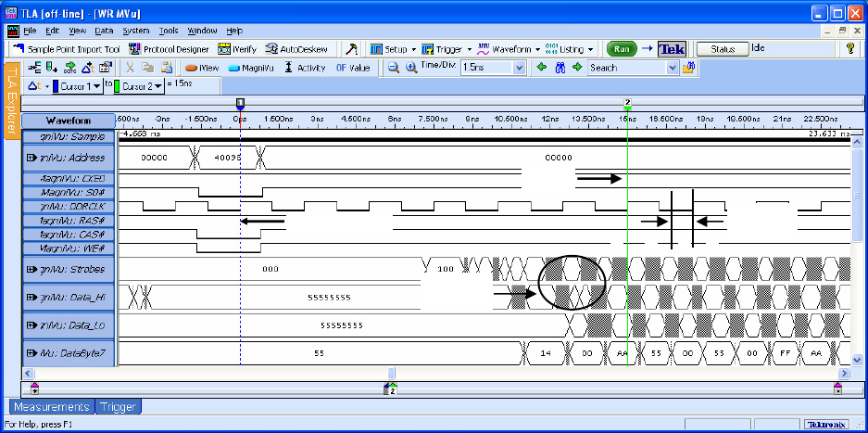868x433 pixels.
Task: Click the go to icon
Action: (x=69, y=68)
